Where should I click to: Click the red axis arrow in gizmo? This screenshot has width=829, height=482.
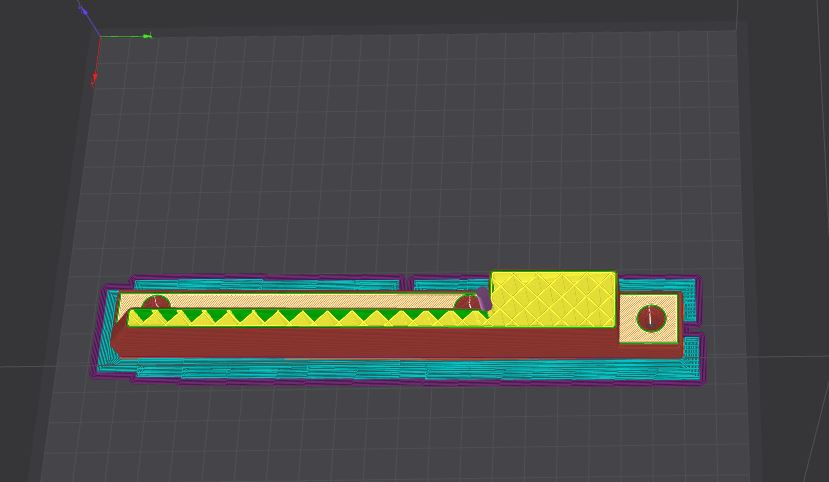coord(95,76)
